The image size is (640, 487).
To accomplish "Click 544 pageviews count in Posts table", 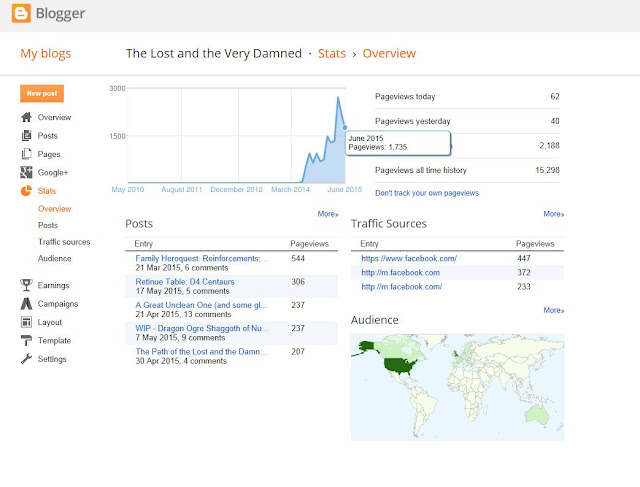I will [x=298, y=258].
